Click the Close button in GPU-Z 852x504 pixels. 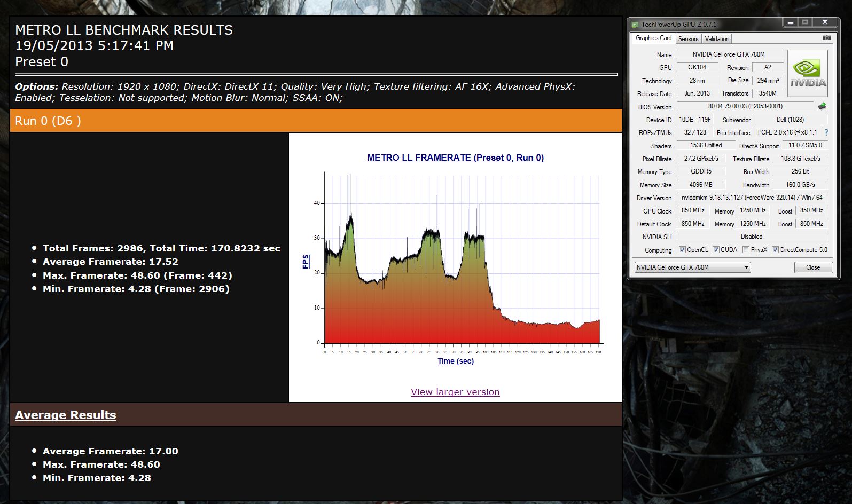click(813, 267)
